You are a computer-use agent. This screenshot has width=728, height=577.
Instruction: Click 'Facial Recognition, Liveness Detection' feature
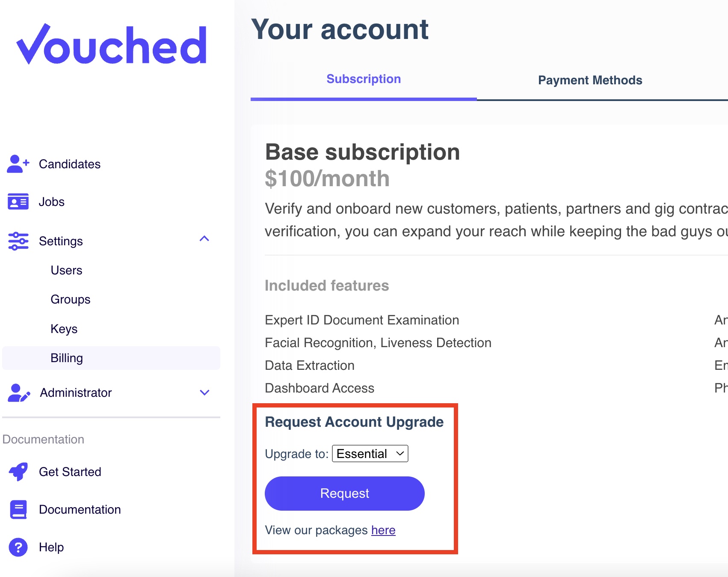pos(378,342)
